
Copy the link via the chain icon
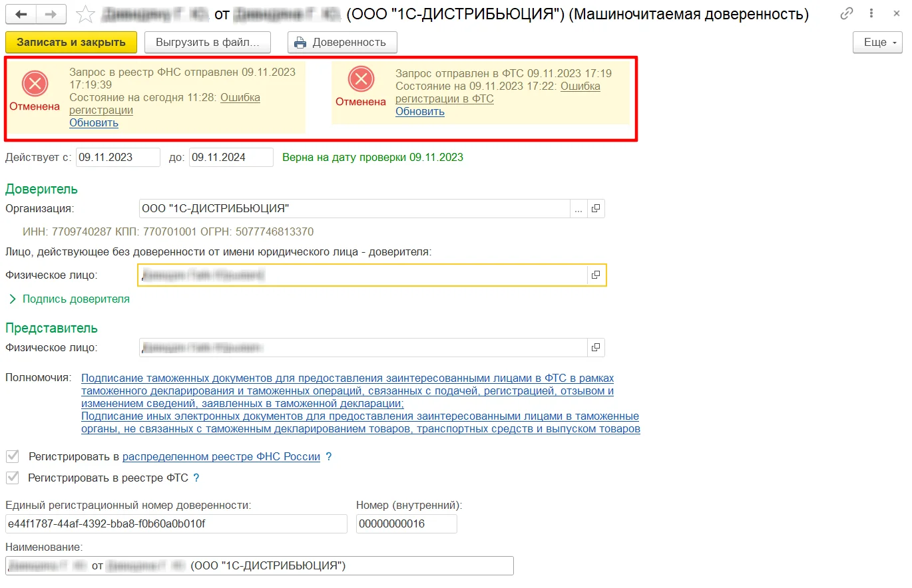[x=847, y=13]
